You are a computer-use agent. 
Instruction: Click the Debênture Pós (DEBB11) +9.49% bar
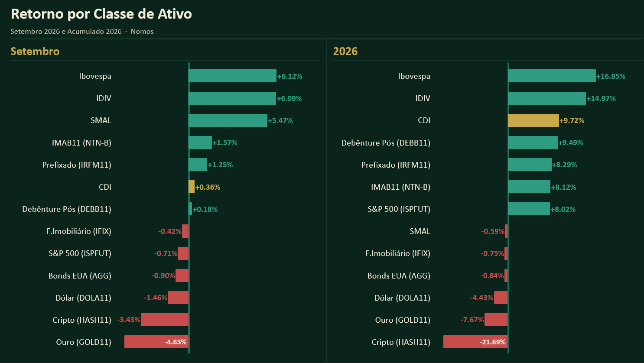tap(533, 143)
